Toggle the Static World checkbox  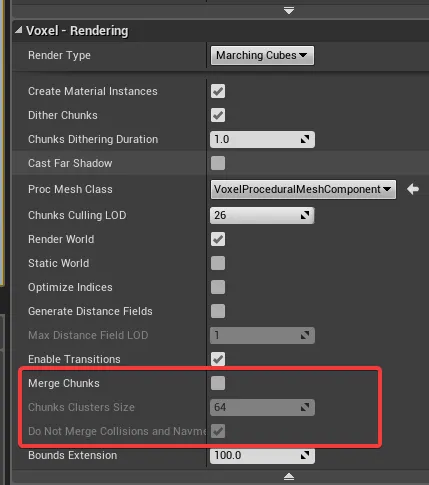coord(218,263)
